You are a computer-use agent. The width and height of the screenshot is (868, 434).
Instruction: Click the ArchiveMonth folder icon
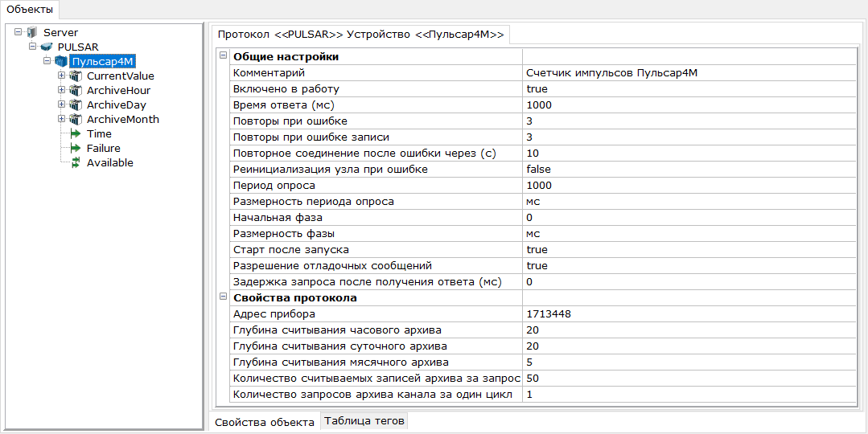click(76, 119)
